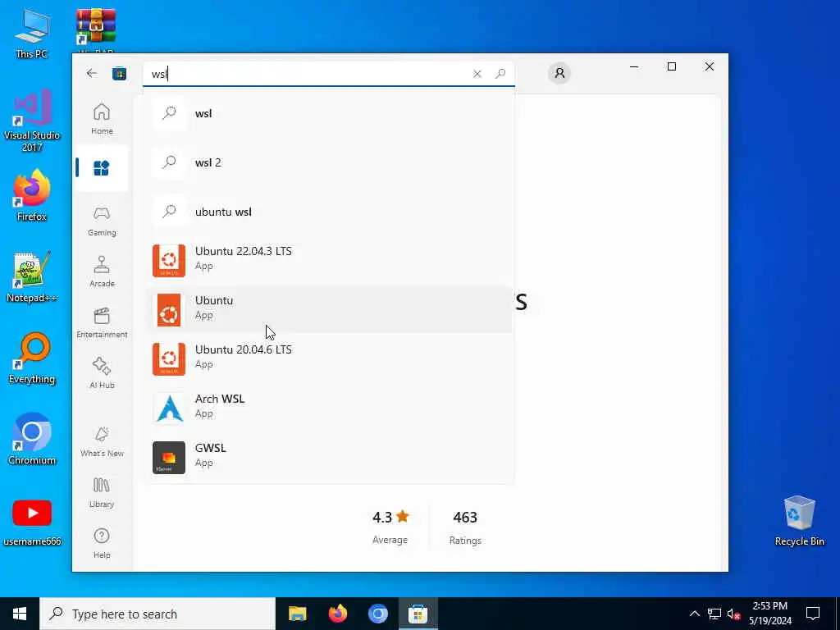Click the 463 Ratings count
Image resolution: width=840 pixels, height=630 pixels.
click(x=465, y=527)
